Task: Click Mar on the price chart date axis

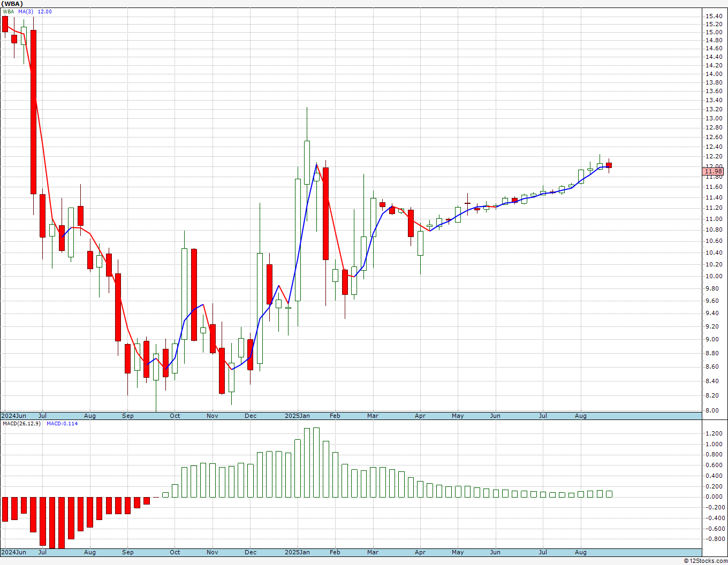Action: (373, 416)
